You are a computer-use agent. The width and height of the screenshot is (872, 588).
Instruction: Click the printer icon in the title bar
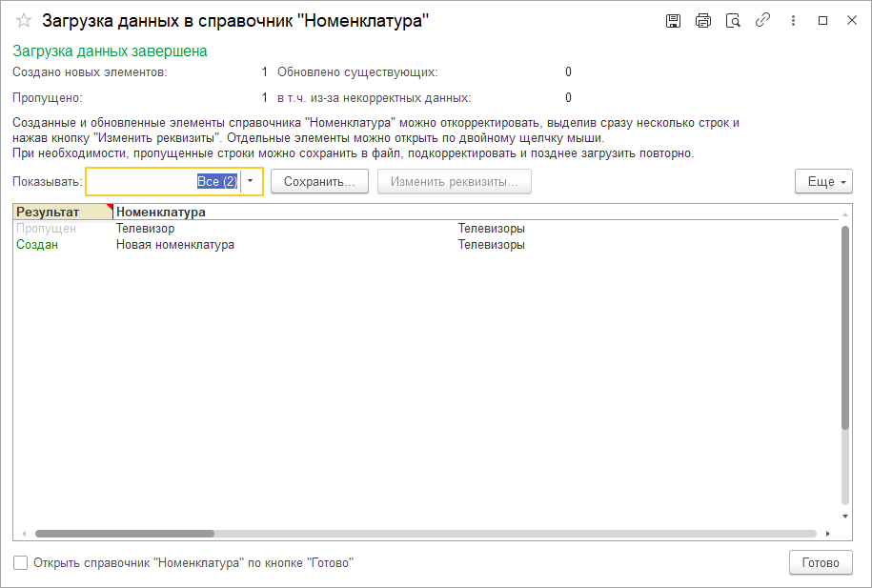click(x=703, y=21)
